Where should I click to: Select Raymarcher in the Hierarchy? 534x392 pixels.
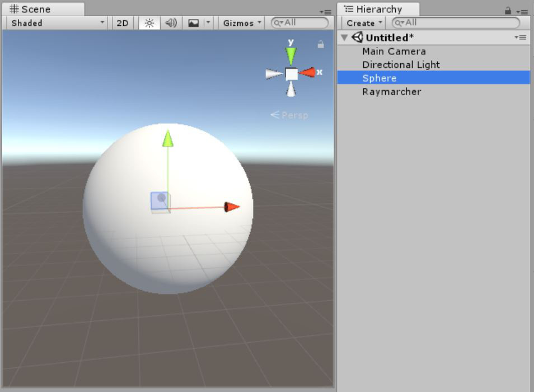pyautogui.click(x=391, y=91)
